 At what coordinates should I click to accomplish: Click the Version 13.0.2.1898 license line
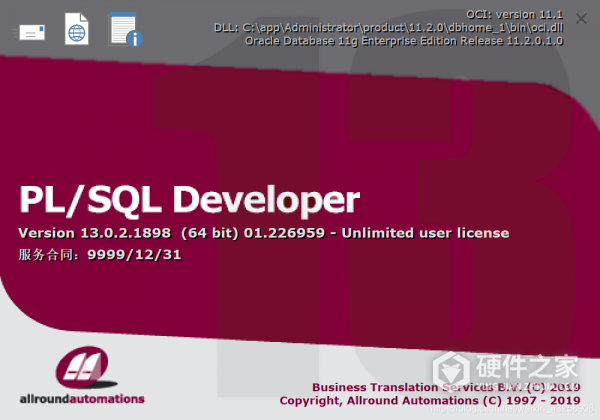pos(264,233)
